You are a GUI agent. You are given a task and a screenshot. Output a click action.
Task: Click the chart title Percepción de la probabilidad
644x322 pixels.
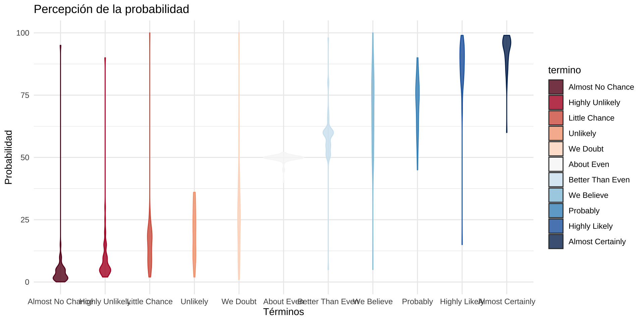(111, 9)
